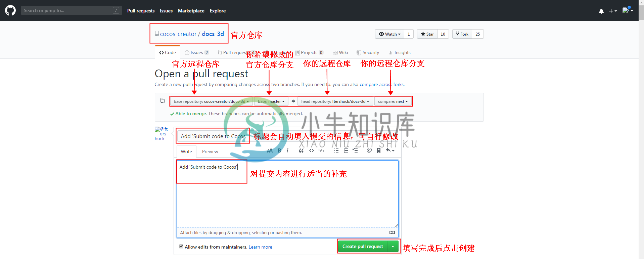Screen dimensions: 644x259
Task: Open the Issues tab
Action: coord(197,52)
